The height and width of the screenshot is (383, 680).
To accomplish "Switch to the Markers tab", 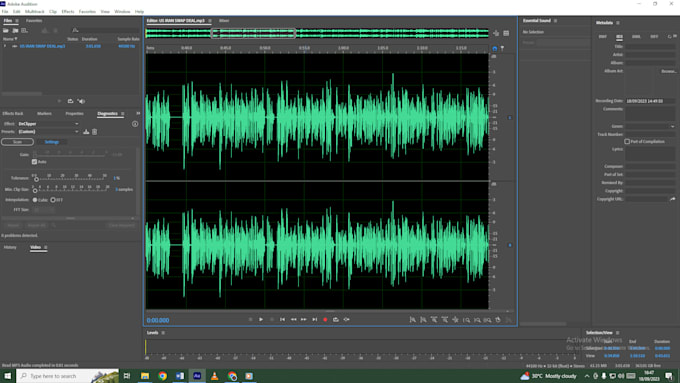I will click(44, 114).
